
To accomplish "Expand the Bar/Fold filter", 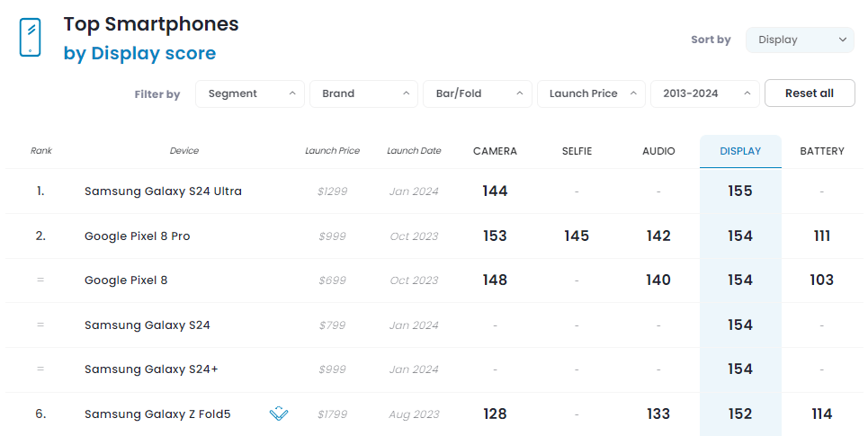I will point(477,93).
